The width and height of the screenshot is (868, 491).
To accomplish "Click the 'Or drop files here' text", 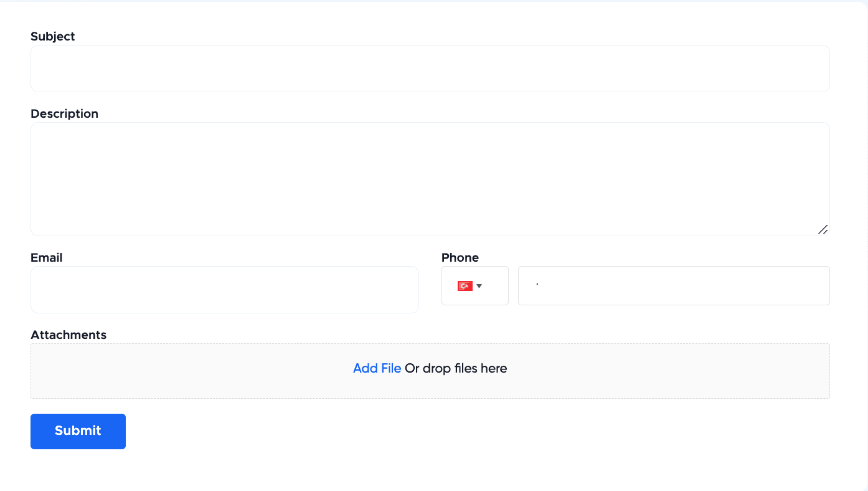I will click(x=455, y=368).
